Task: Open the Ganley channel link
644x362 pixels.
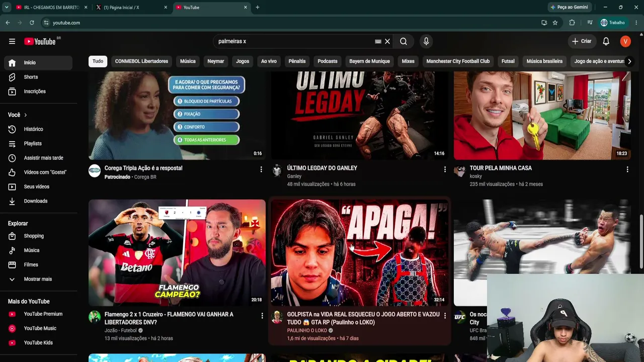Action: point(294,176)
